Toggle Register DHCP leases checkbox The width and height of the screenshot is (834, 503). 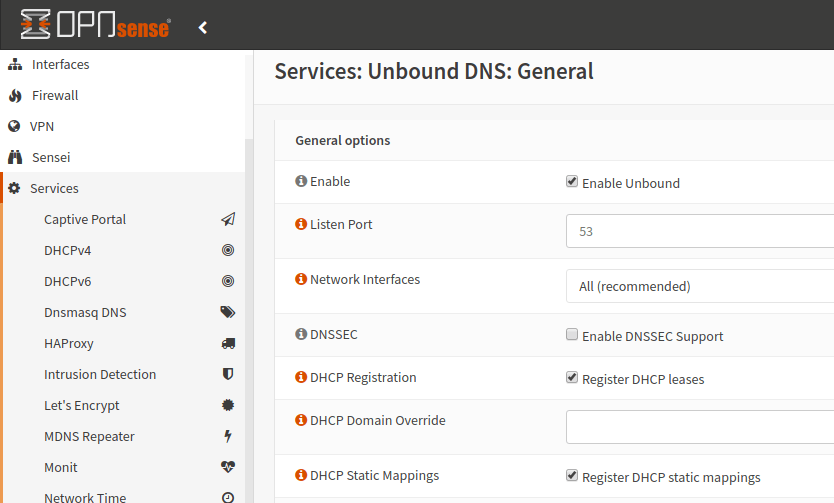pos(572,378)
